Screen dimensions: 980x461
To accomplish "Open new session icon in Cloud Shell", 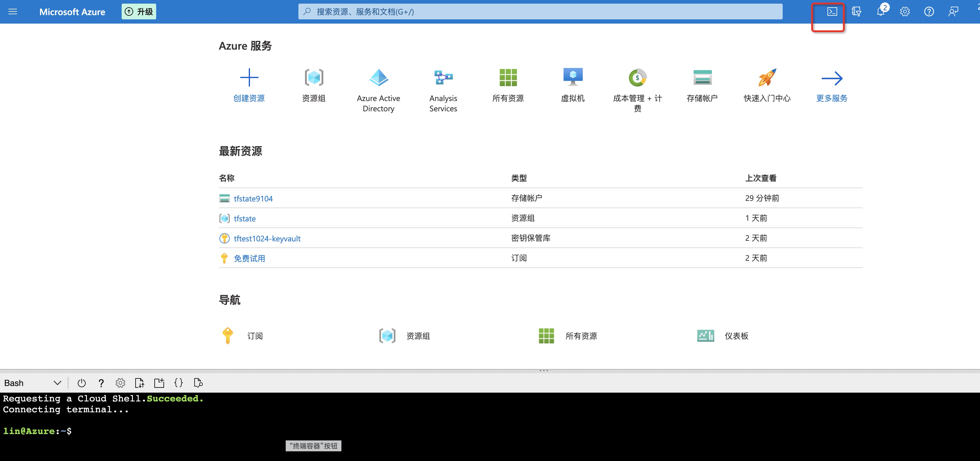I will 159,383.
